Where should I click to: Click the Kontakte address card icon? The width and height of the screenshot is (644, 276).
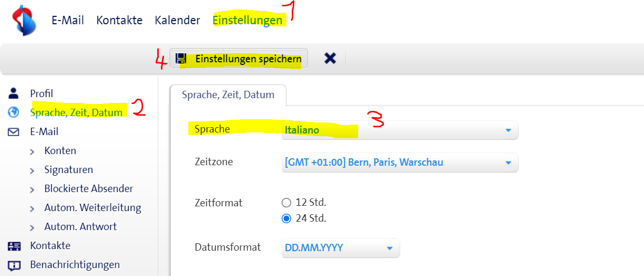(x=14, y=246)
